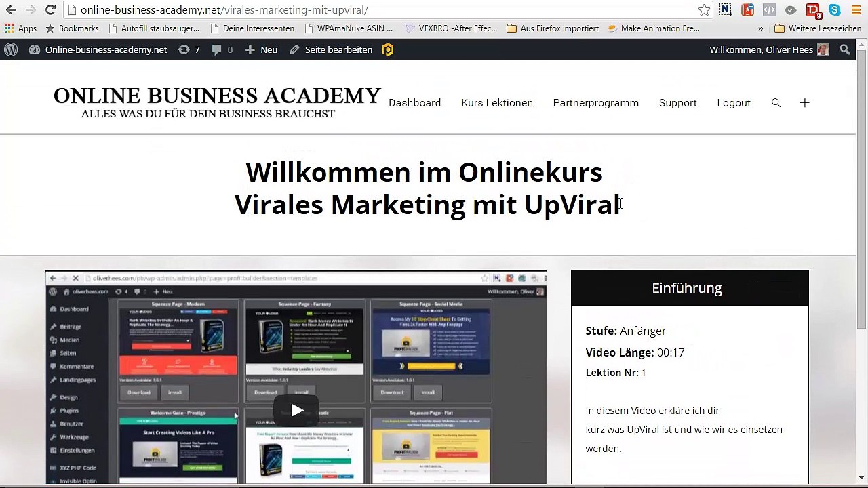This screenshot has width=868, height=488.
Task: Play the embedded course video
Action: (296, 410)
